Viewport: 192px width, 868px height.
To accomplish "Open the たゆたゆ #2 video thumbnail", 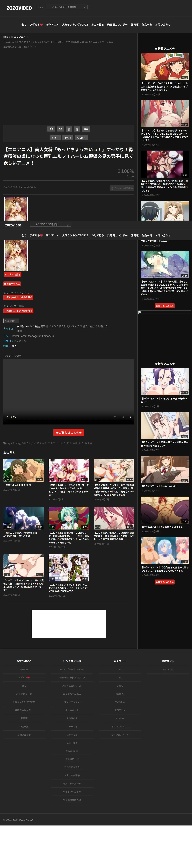I will pyautogui.click(x=24, y=470).
